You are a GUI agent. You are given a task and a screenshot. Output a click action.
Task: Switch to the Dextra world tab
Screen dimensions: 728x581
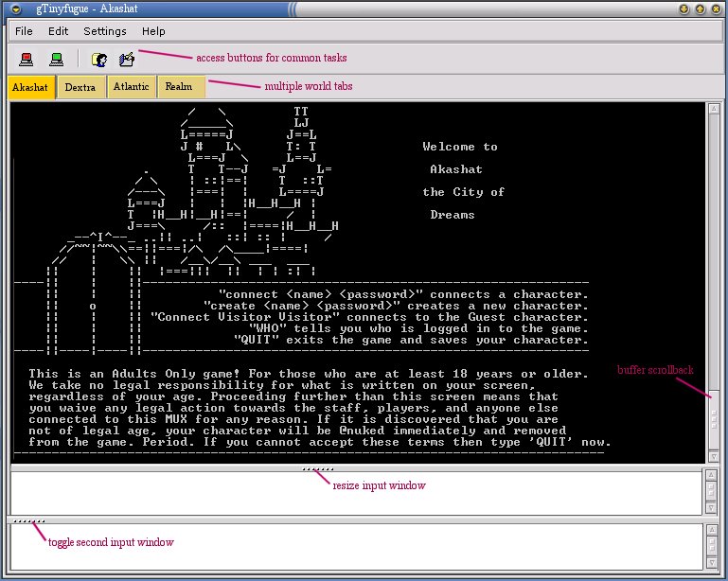pos(80,87)
